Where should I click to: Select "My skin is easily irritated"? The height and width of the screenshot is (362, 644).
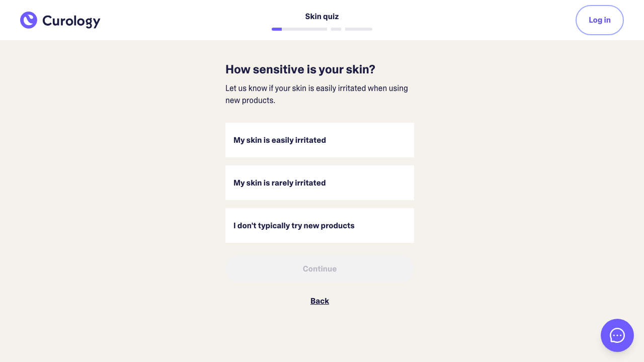319,140
